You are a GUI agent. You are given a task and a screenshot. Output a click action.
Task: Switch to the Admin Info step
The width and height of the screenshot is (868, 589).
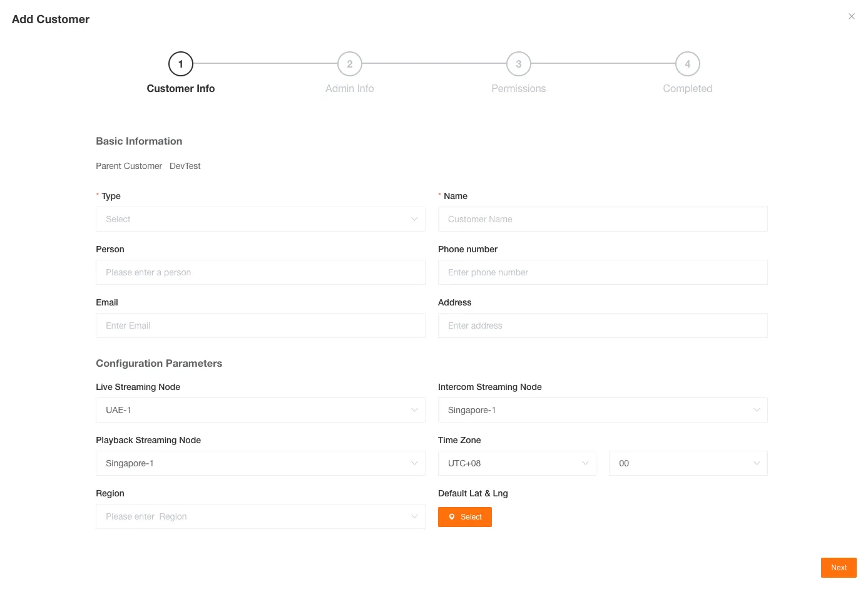(x=349, y=88)
